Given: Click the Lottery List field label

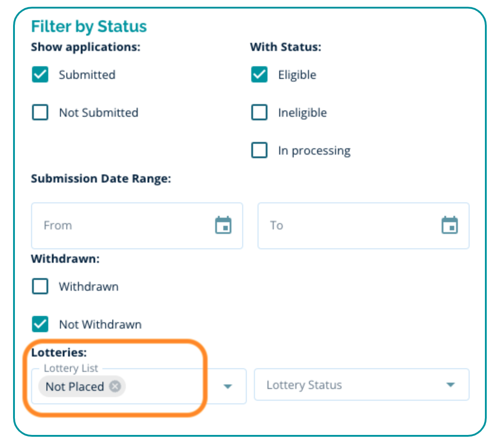Looking at the screenshot, I should click(x=71, y=368).
